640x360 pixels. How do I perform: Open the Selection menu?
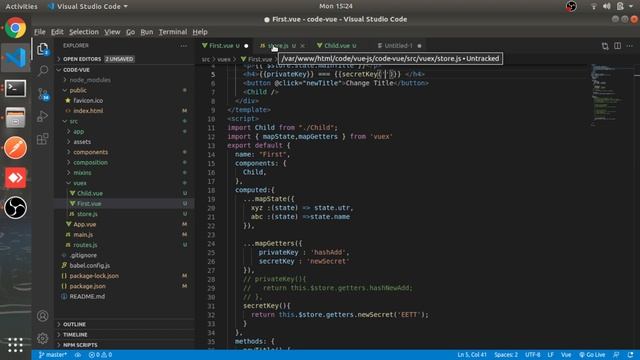pos(84,32)
